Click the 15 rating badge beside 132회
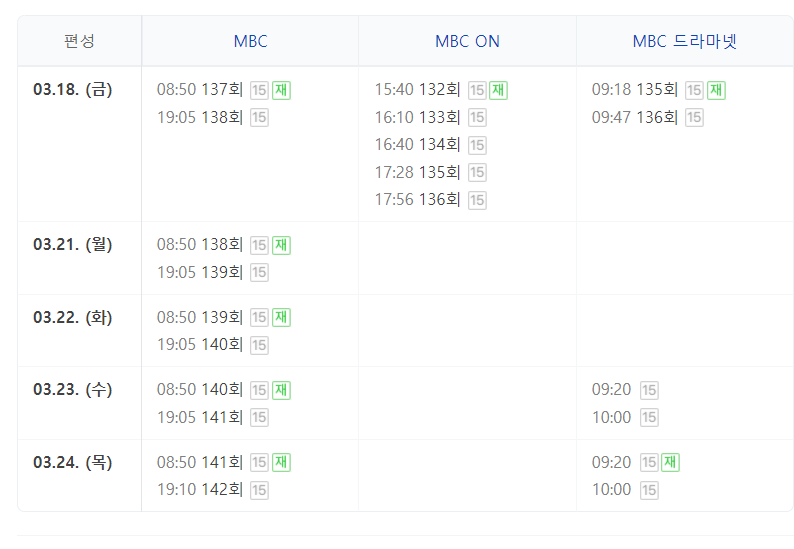 477,90
